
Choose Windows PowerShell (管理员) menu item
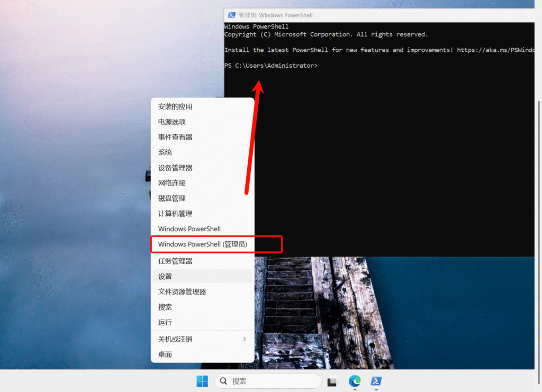point(202,244)
